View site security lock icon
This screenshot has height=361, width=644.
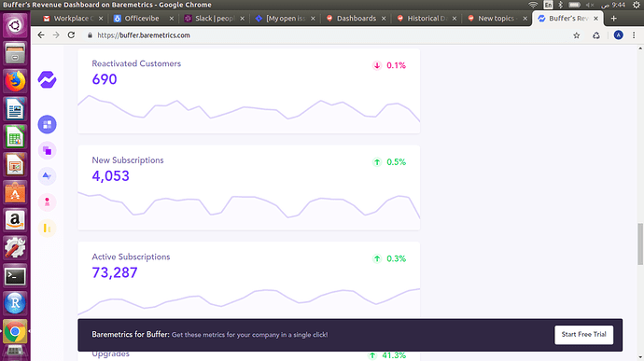click(x=90, y=35)
